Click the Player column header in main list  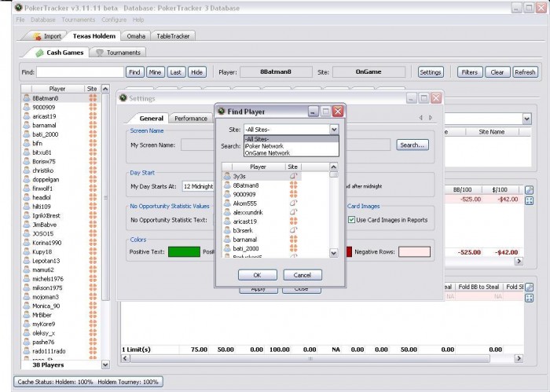pyautogui.click(x=57, y=89)
